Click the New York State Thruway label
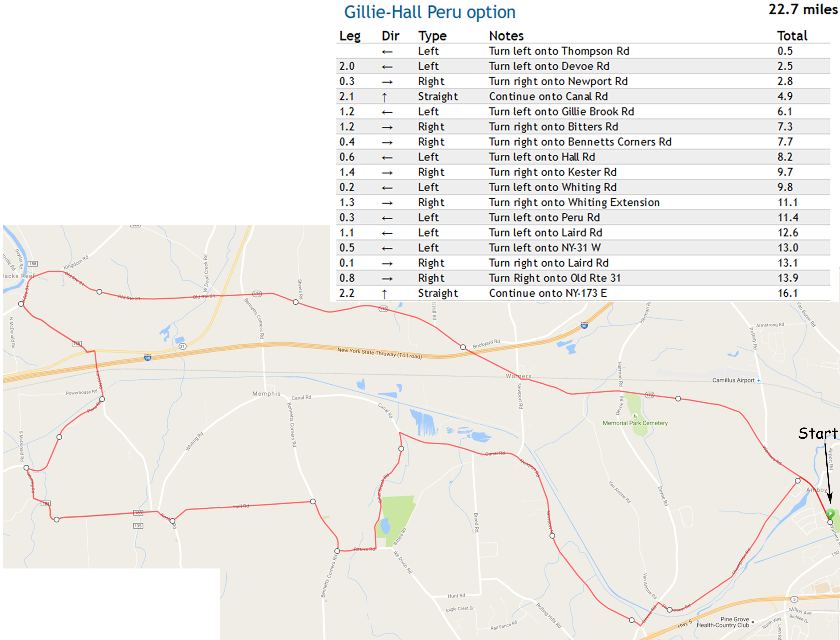 tap(379, 353)
